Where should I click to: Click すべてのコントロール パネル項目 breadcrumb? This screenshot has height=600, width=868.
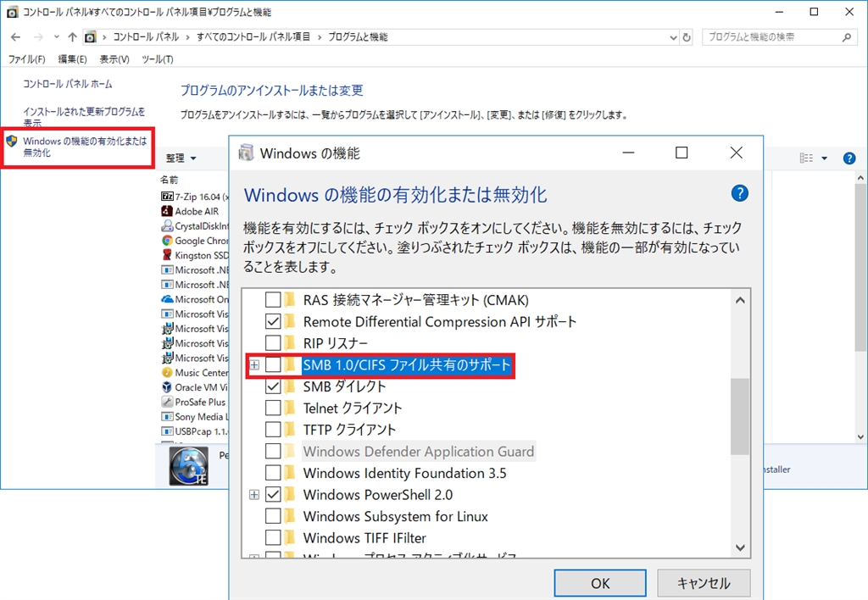click(x=253, y=37)
